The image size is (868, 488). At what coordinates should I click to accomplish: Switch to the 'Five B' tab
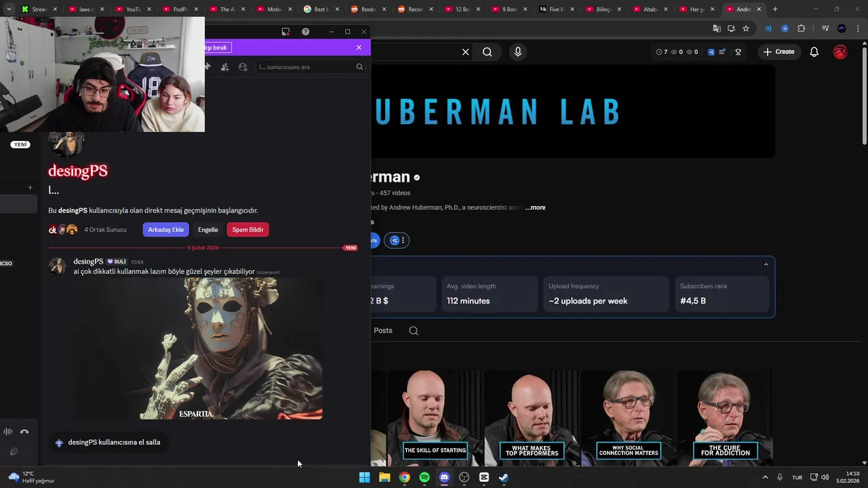click(x=556, y=9)
